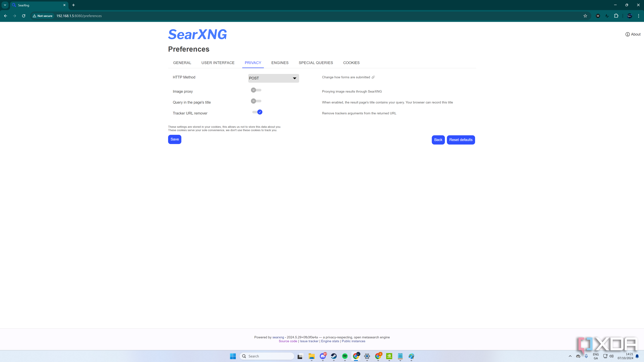
Task: Open Notepad from the taskbar
Action: (400, 356)
